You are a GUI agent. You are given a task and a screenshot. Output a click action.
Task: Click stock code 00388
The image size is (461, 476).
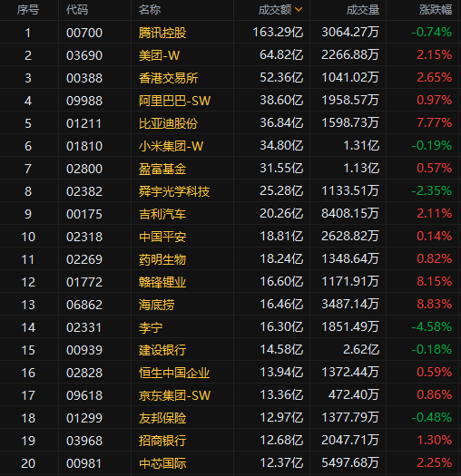pyautogui.click(x=84, y=78)
